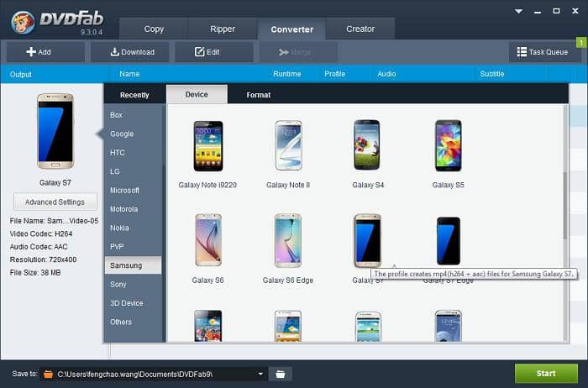Open the 3D Device category

(133, 303)
